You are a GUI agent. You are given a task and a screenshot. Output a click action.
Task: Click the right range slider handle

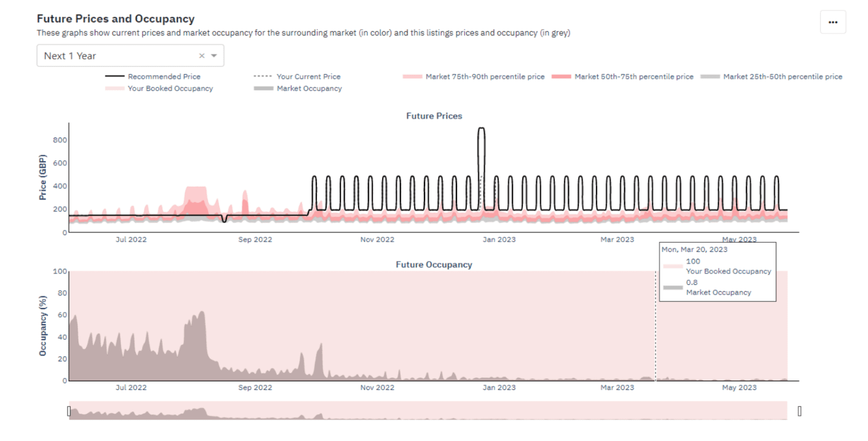coord(800,411)
